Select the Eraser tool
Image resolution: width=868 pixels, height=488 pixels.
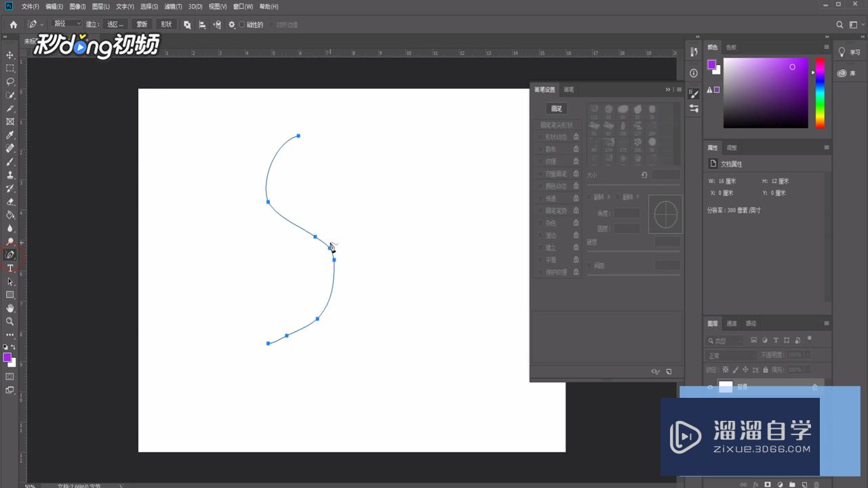pos(10,202)
